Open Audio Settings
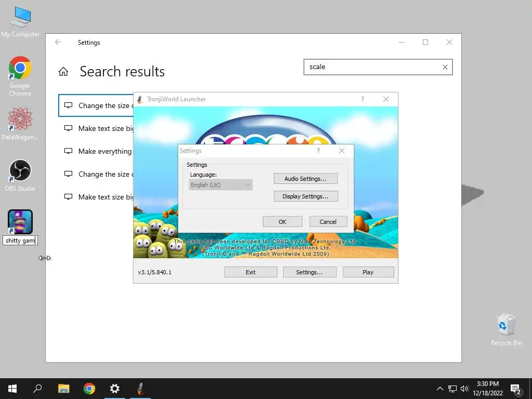The image size is (532, 399). tap(305, 179)
